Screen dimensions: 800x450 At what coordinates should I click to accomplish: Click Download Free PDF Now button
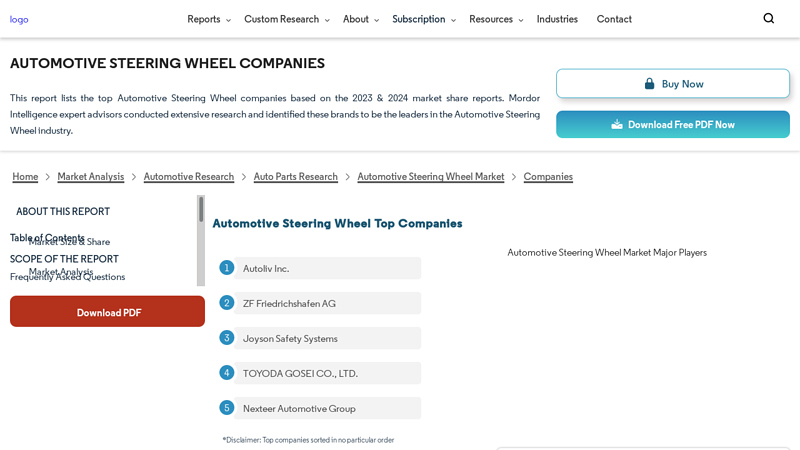[x=672, y=124]
